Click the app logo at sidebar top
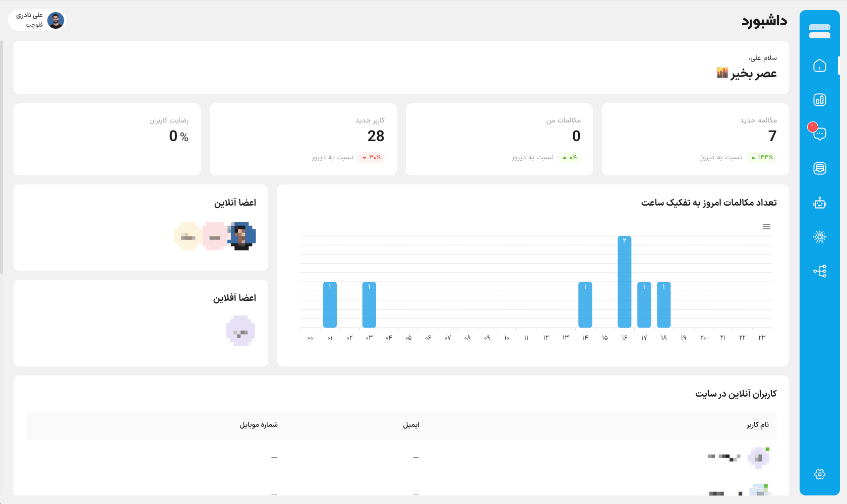Viewport: 847px width, 504px height. click(x=819, y=31)
